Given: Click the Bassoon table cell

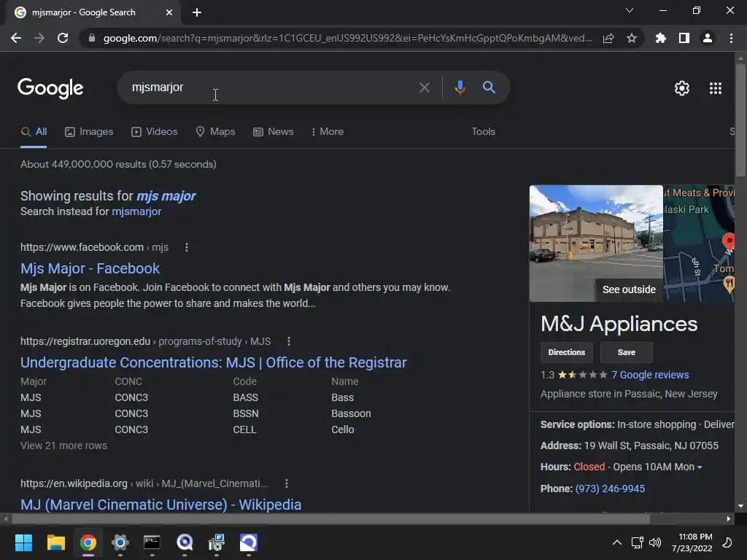Looking at the screenshot, I should (351, 414).
